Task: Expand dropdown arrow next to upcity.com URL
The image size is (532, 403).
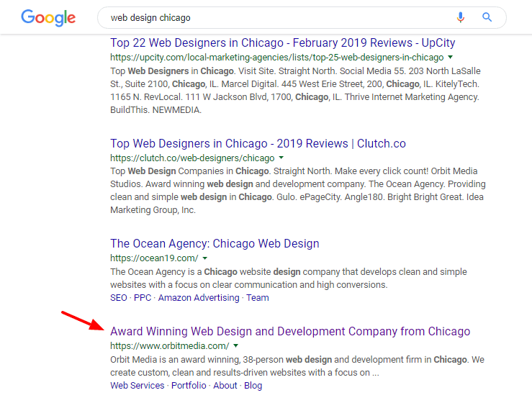Action: coord(451,57)
